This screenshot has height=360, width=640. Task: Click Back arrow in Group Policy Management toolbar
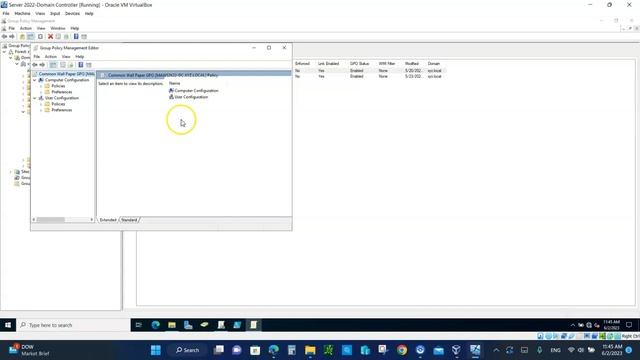[4, 36]
